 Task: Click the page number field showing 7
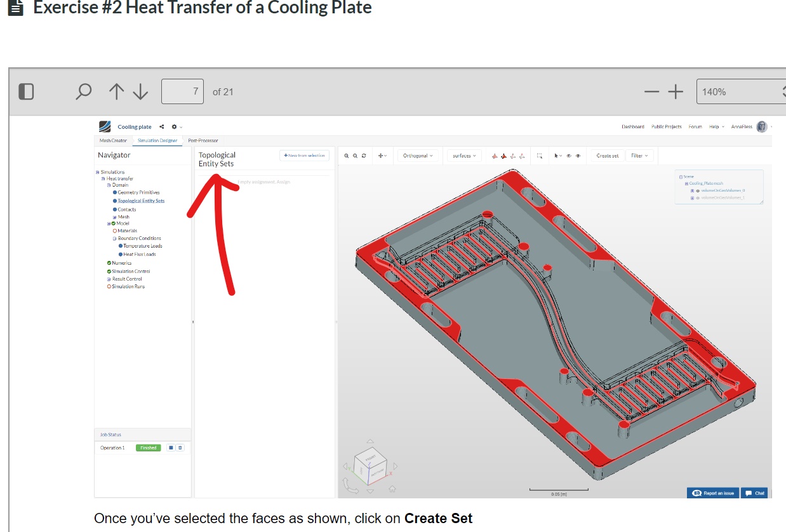(182, 91)
